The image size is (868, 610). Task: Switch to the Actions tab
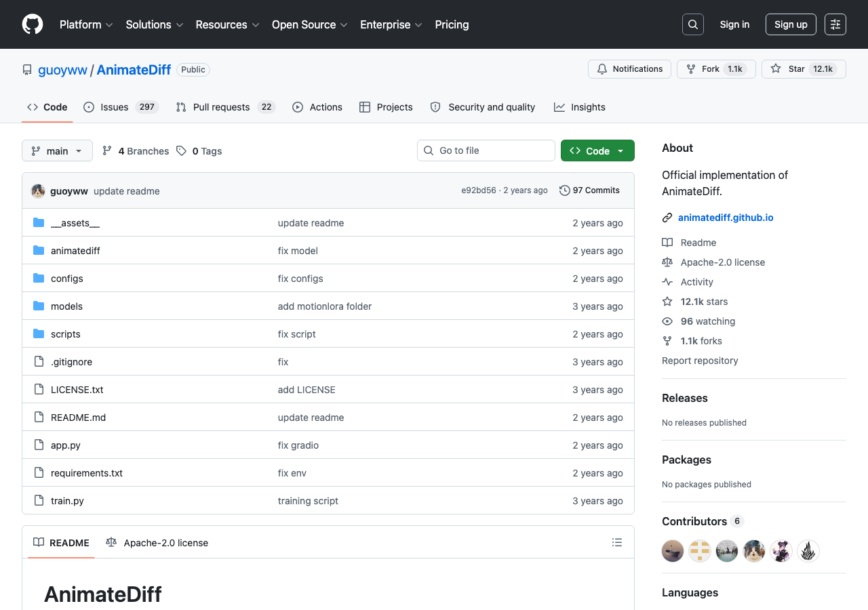point(317,107)
